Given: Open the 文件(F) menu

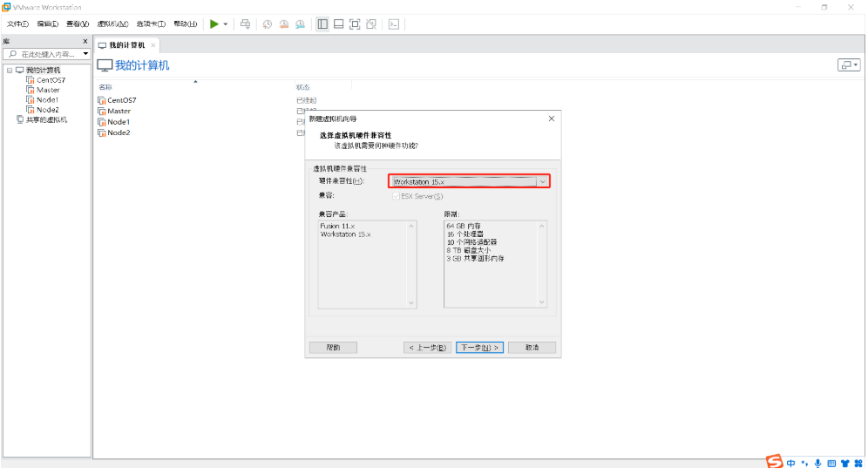Looking at the screenshot, I should click(17, 24).
